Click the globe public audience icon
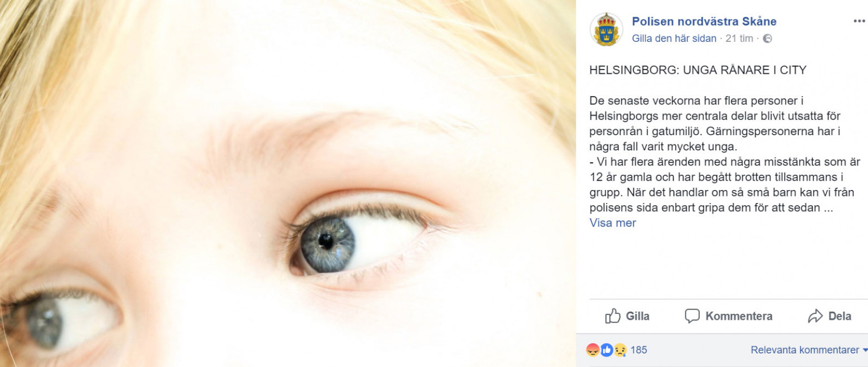 pyautogui.click(x=767, y=39)
